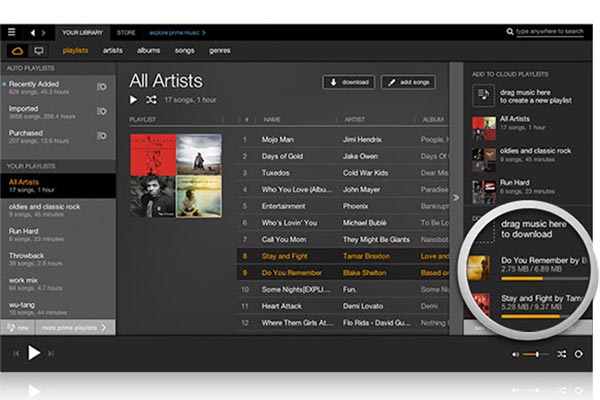
Task: Skip to previous track in player
Action: 16,354
